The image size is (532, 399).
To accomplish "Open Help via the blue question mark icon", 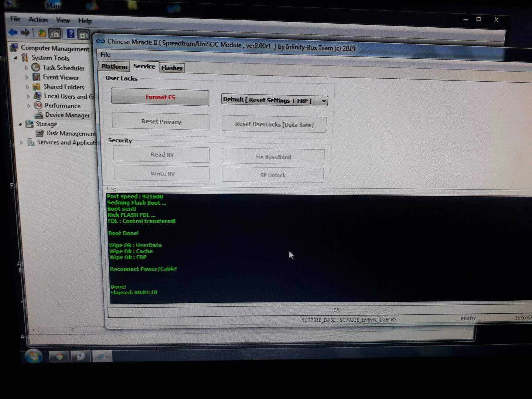I will tap(70, 34).
